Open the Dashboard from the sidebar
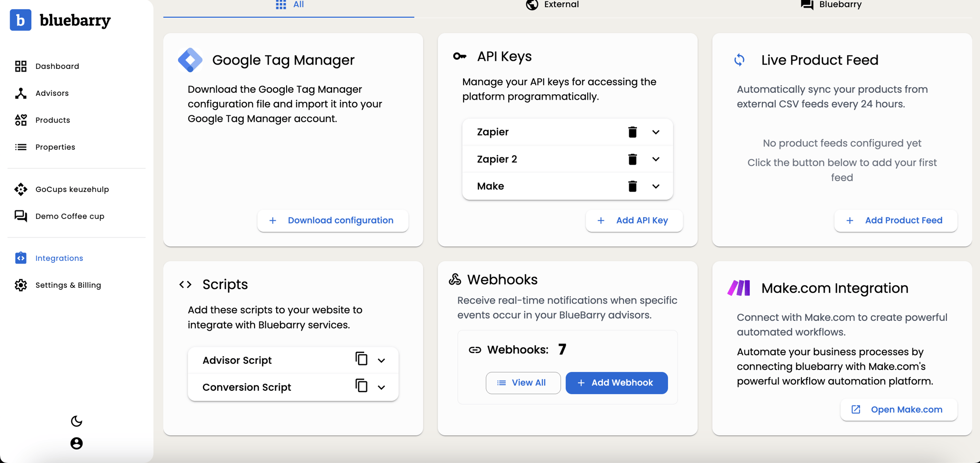Screen dimensions: 980x463 (56, 66)
